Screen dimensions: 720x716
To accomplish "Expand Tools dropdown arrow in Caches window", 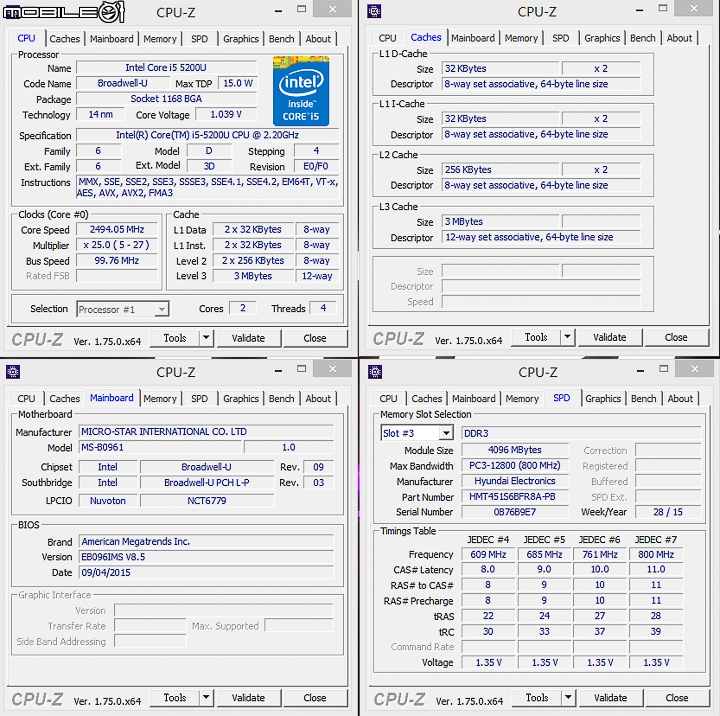I will pyautogui.click(x=568, y=337).
